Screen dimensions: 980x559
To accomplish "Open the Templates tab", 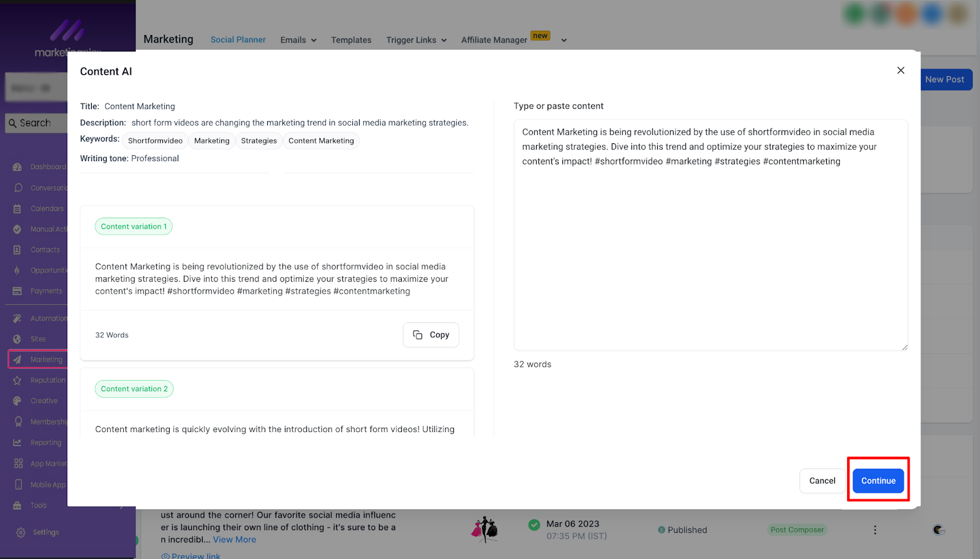I will 351,40.
